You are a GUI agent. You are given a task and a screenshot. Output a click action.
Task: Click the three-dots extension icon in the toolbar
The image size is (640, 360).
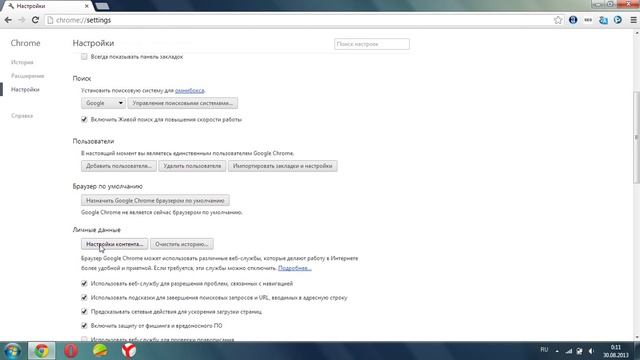(588, 20)
